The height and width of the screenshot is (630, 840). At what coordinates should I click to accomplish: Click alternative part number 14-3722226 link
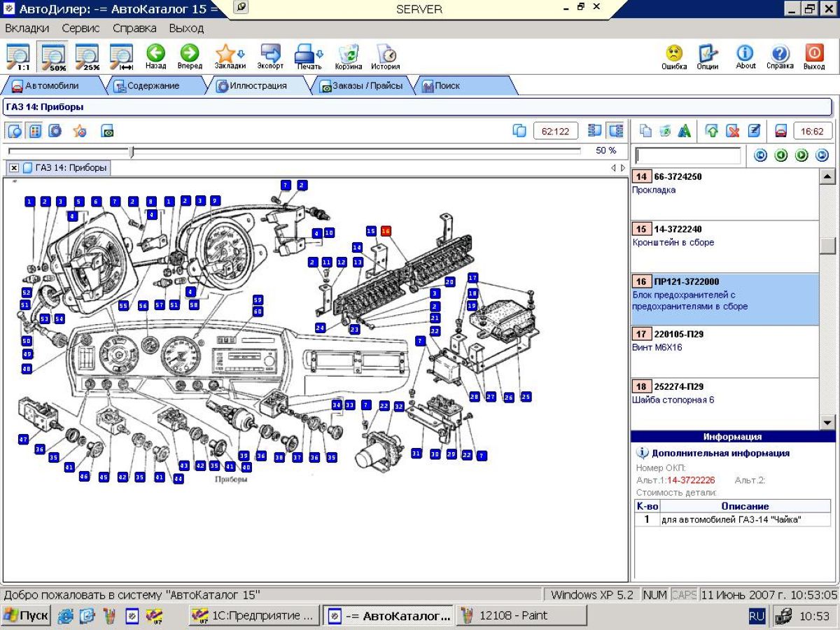click(x=691, y=480)
